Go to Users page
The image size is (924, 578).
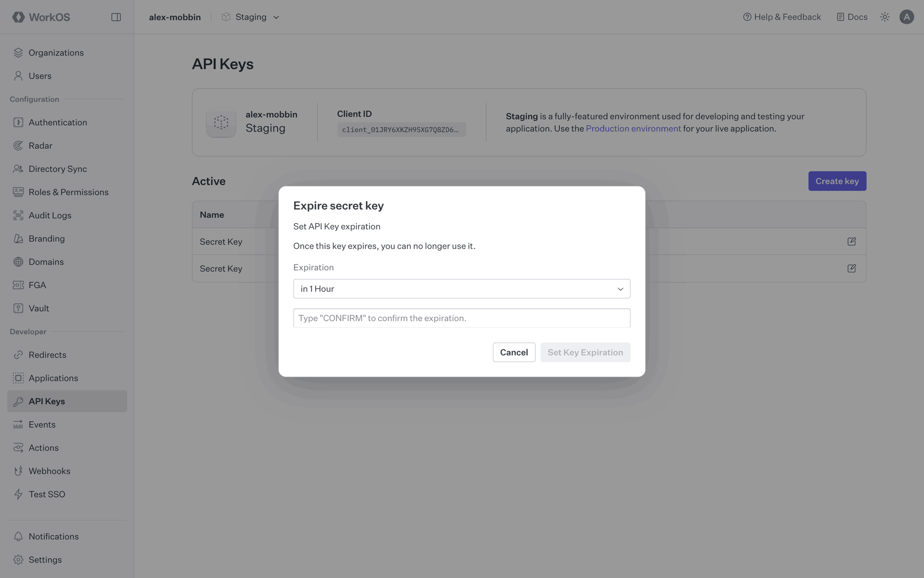click(67, 76)
